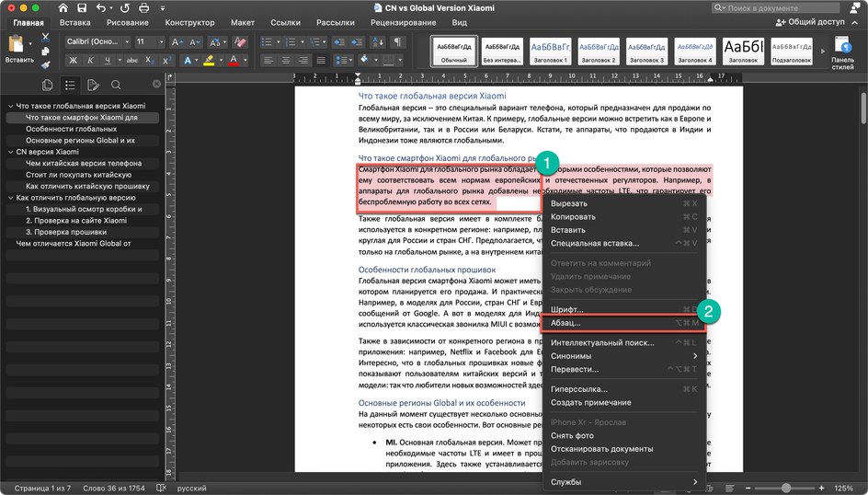Viewport: 868px width, 495px height.
Task: Justify the paragraph text
Action: [x=321, y=61]
